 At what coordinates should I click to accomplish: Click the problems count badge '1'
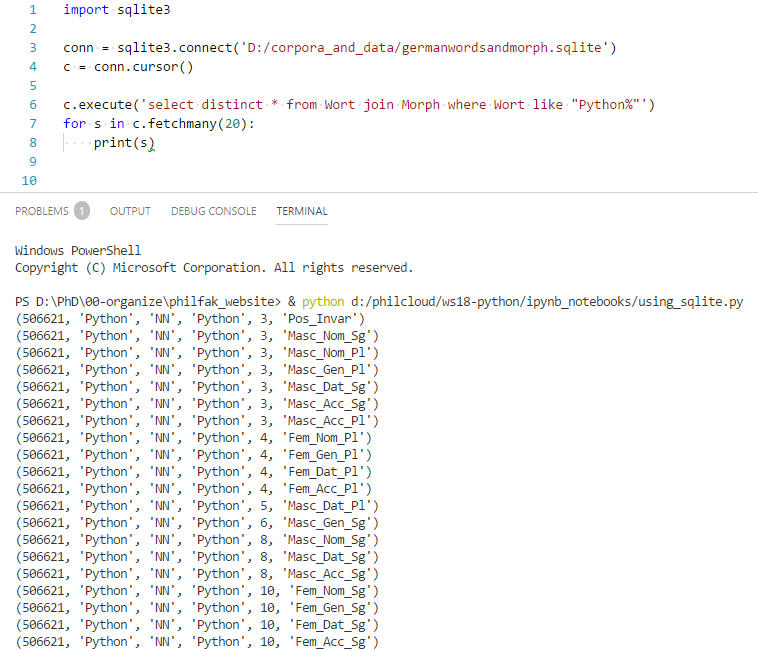coord(82,211)
